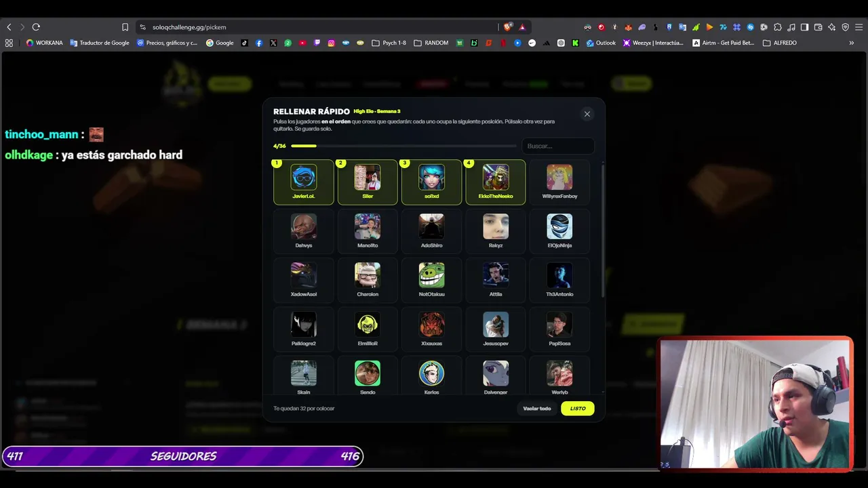This screenshot has height=488, width=868.
Task: Pick Rakyz player card
Action: point(496,231)
